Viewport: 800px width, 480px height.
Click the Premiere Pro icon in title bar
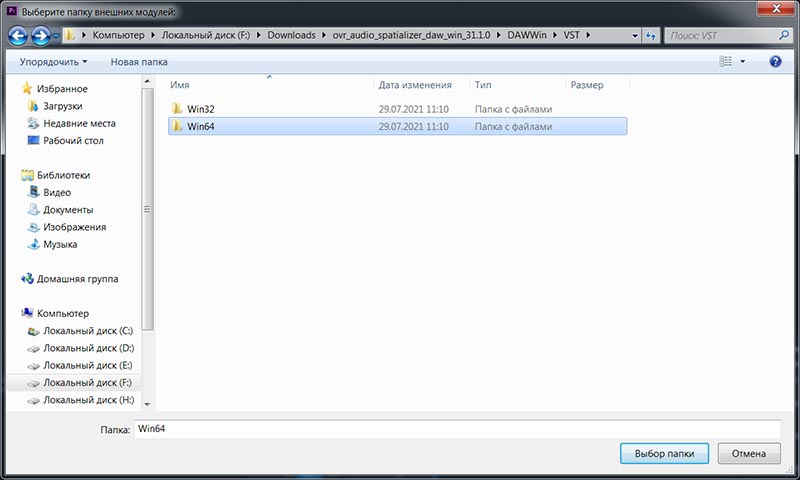(11, 11)
